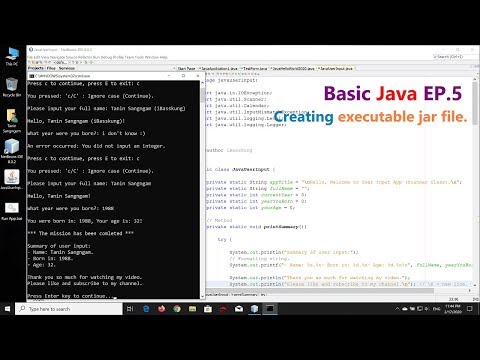The width and height of the screenshot is (480, 360).
Task: Click the 'Press Enter key to continue...' line
Action: [x=72, y=296]
